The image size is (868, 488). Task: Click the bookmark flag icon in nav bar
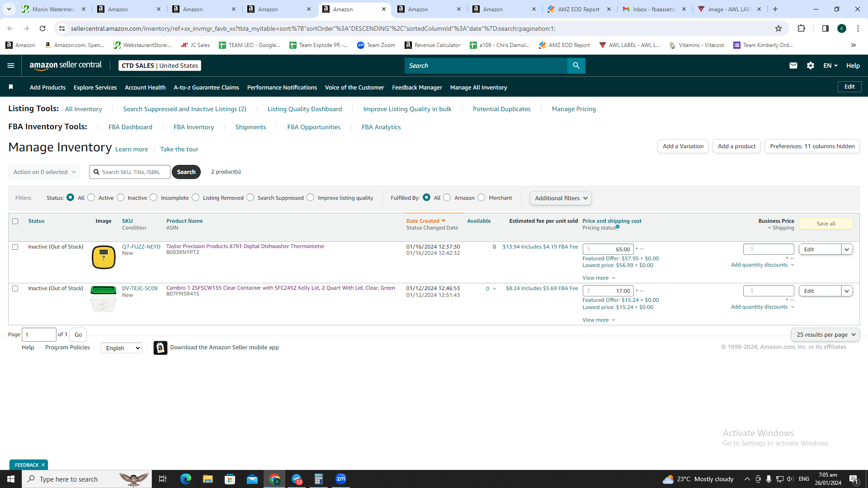click(11, 87)
